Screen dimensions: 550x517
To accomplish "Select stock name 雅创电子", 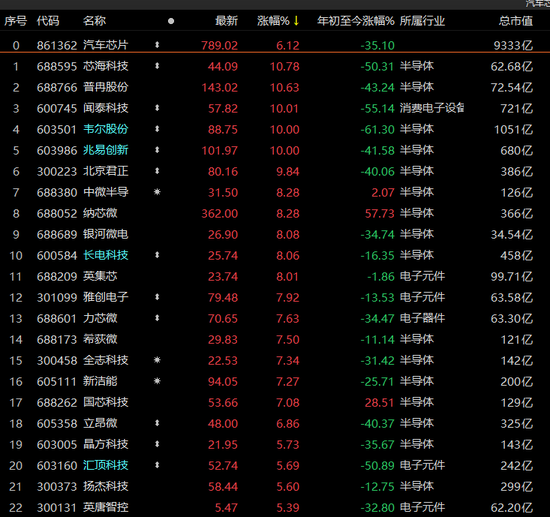I will point(106,297).
